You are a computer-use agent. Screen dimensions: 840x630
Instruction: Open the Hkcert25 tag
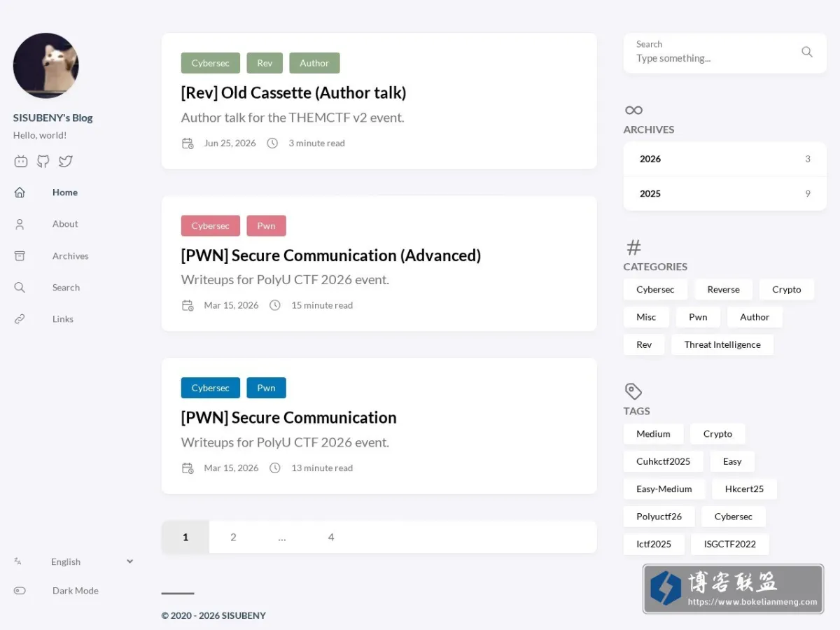pos(744,489)
